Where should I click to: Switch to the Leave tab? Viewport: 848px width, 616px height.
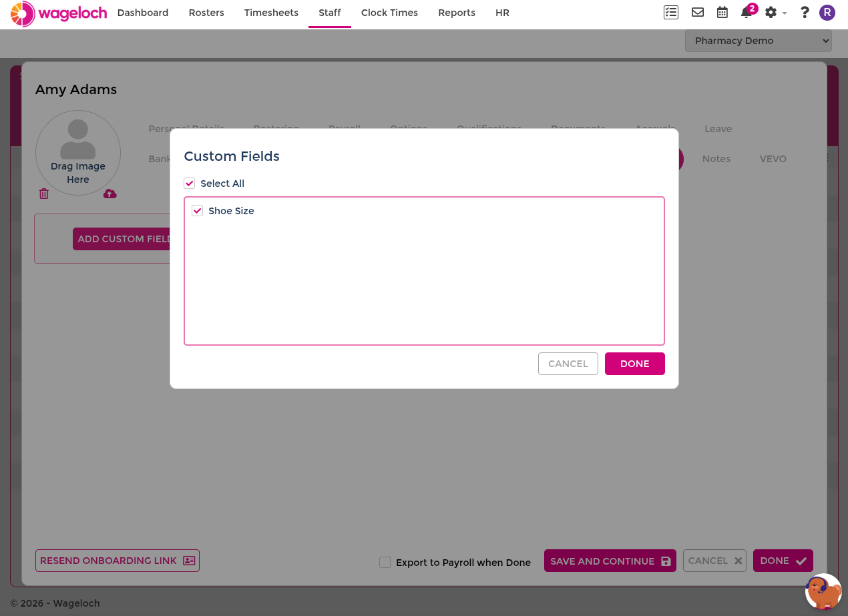click(718, 129)
